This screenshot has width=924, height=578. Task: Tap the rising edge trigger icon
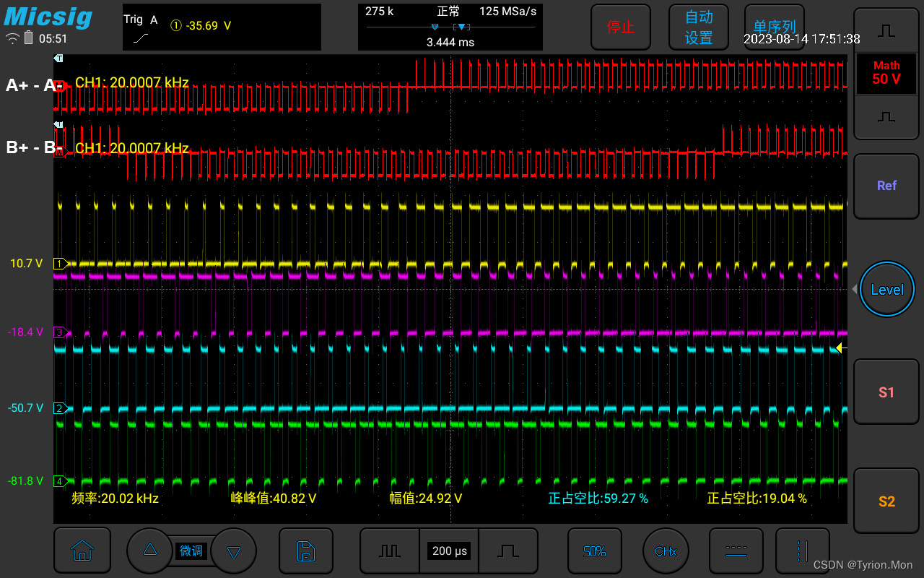coord(142,38)
